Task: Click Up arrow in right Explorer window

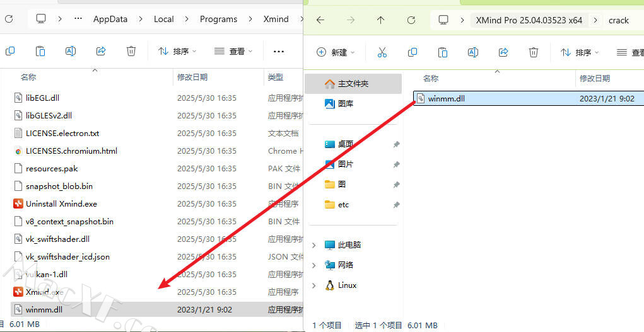Action: (381, 20)
